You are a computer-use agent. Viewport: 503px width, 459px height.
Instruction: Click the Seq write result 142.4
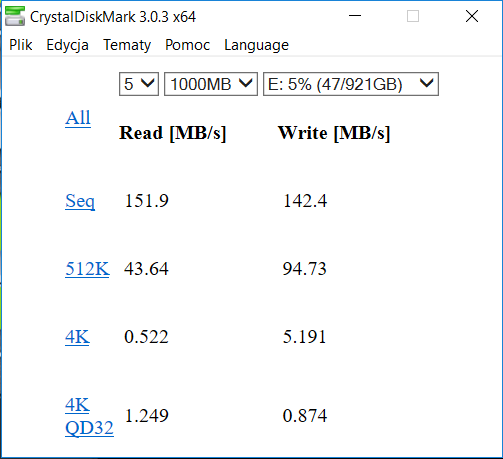pyautogui.click(x=305, y=201)
